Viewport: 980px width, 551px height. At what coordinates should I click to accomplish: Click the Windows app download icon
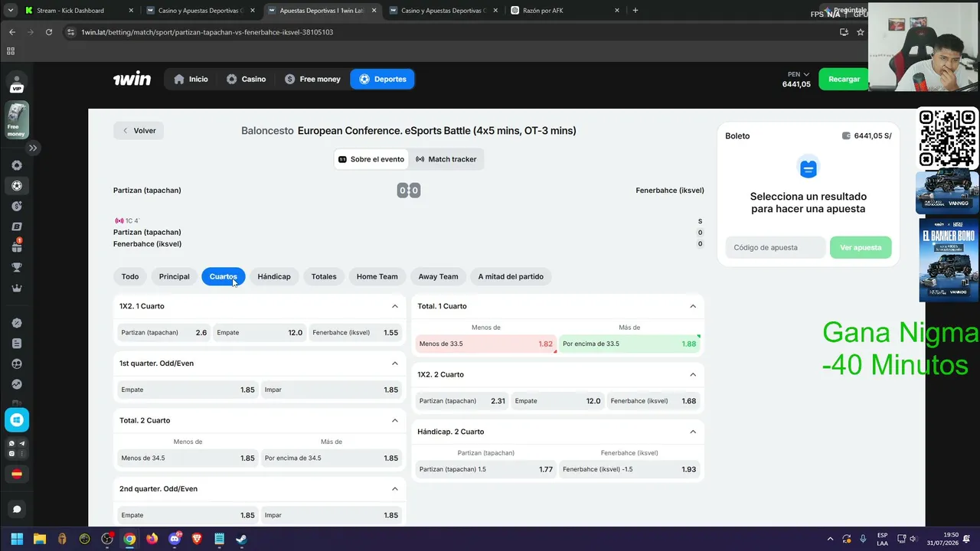17,419
